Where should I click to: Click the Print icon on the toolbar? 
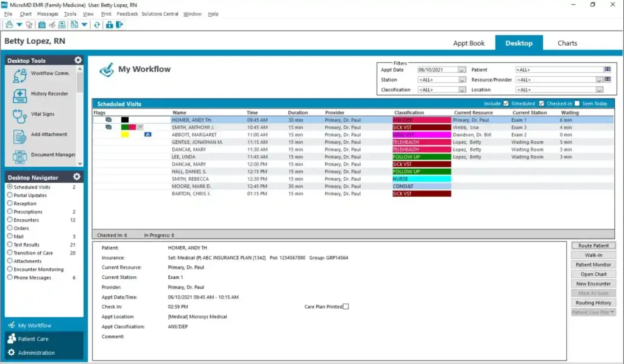point(10,24)
